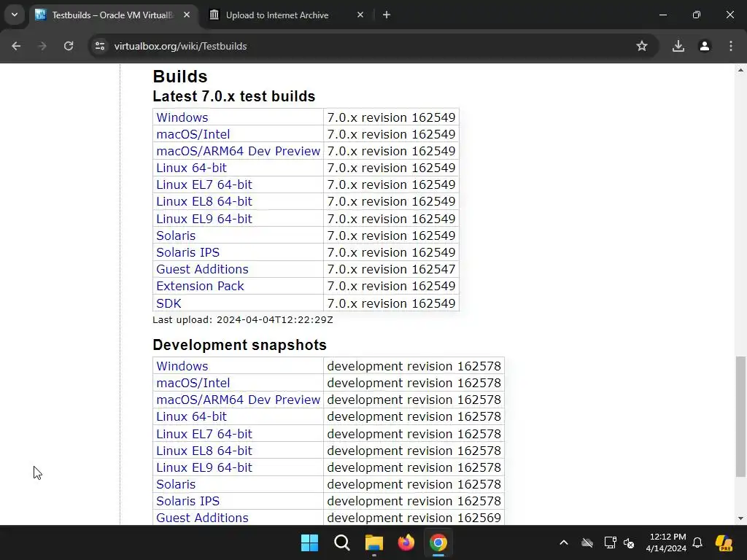Go back to the previous page
Image resolution: width=747 pixels, height=560 pixels.
coord(16,46)
